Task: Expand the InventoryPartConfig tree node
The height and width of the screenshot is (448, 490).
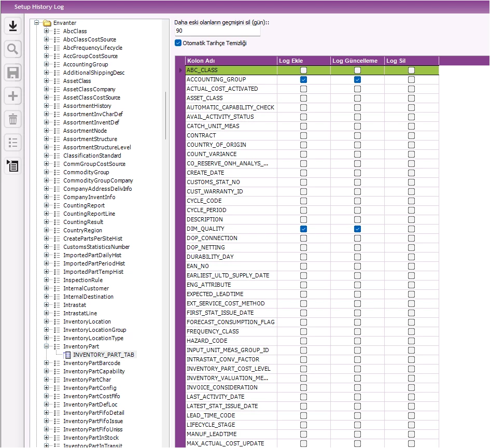Action: [46, 388]
